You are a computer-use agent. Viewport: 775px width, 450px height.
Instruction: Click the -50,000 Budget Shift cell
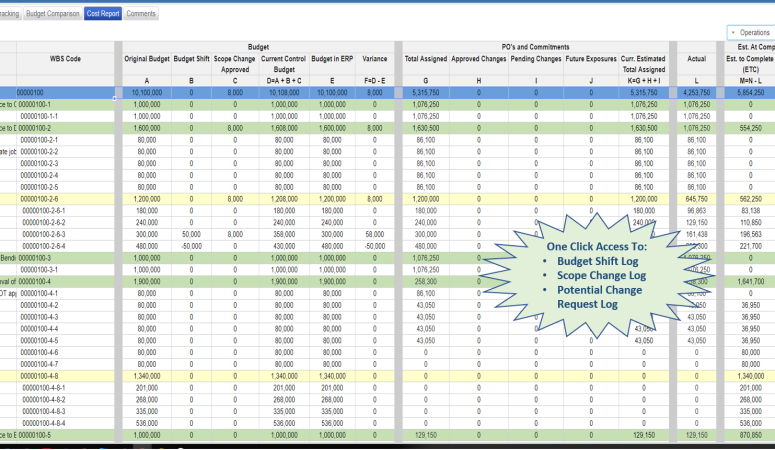tap(191, 247)
